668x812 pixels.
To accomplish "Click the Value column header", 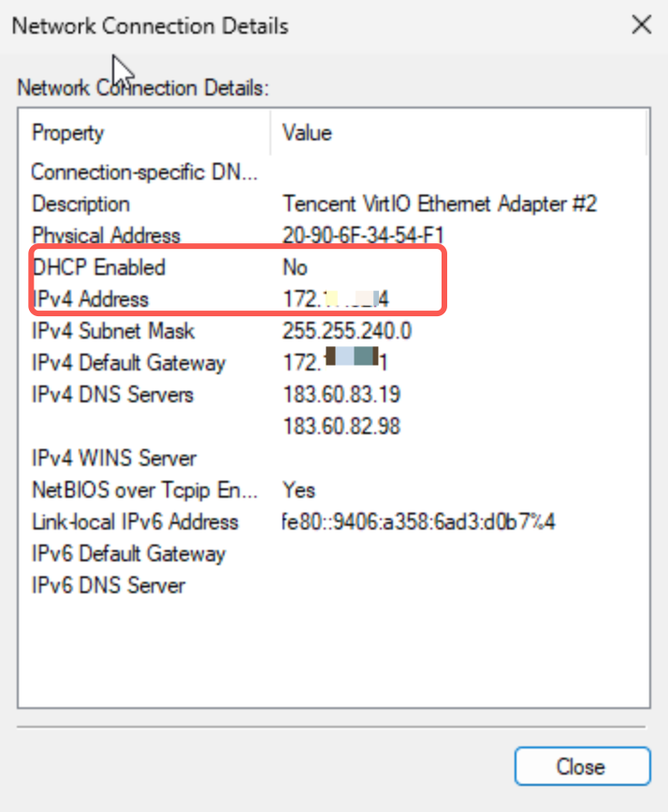I will [307, 133].
